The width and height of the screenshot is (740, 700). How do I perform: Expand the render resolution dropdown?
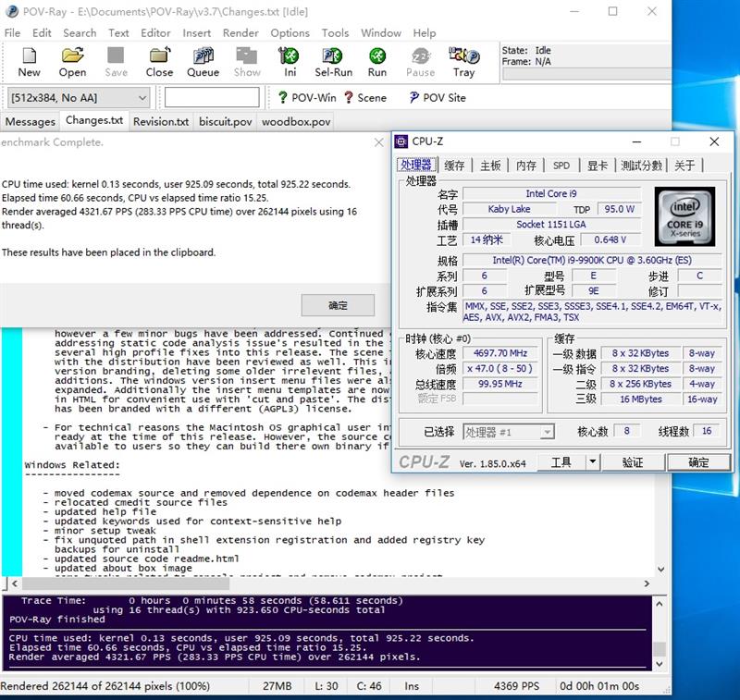click(142, 98)
